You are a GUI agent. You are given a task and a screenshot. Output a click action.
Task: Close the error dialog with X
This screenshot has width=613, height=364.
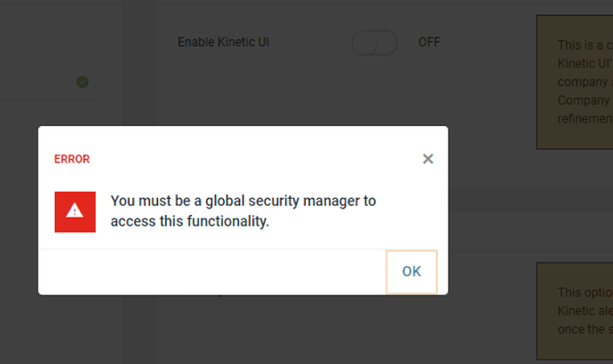(428, 159)
